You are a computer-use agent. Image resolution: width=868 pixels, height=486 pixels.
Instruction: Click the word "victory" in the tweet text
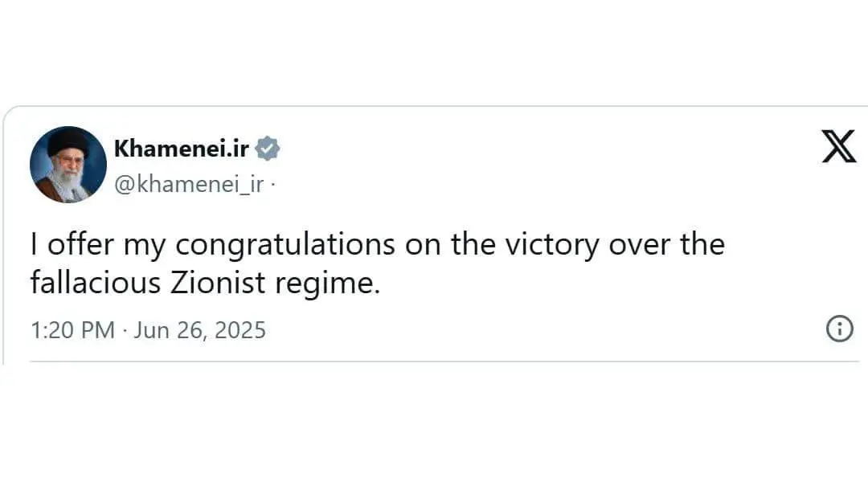click(x=552, y=245)
